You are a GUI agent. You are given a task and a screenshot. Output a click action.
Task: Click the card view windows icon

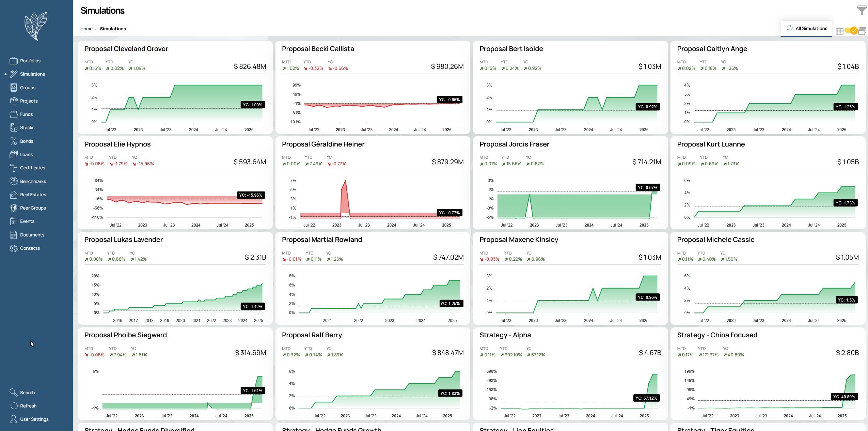point(862,31)
